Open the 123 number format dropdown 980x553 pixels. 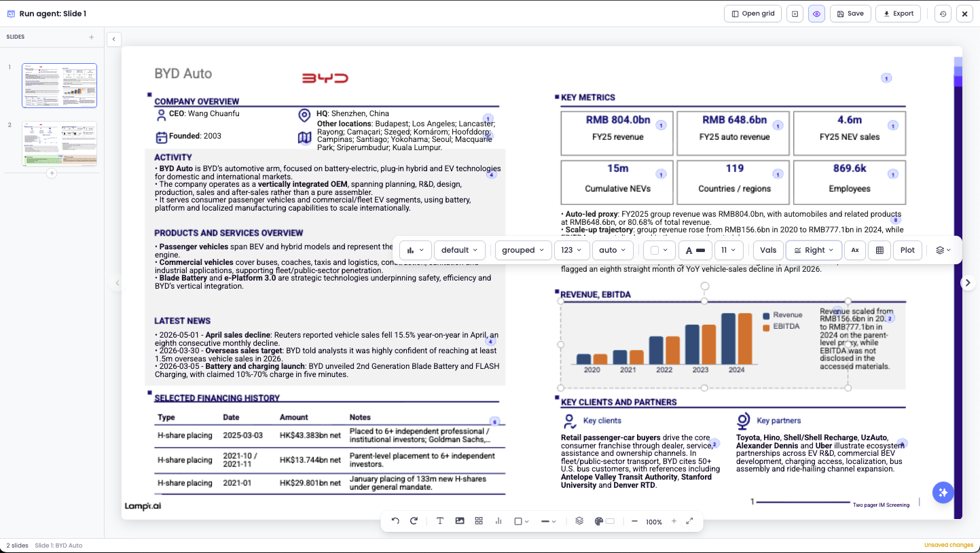pos(571,250)
